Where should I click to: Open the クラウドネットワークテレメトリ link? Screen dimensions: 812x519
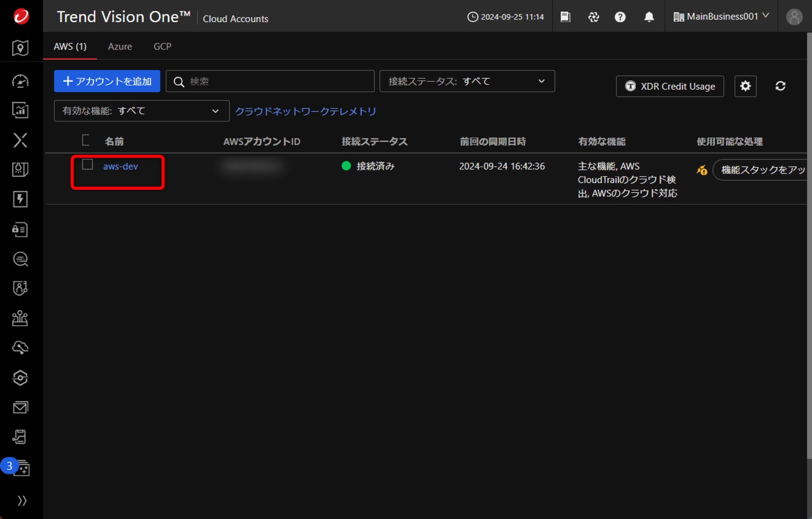tap(305, 111)
